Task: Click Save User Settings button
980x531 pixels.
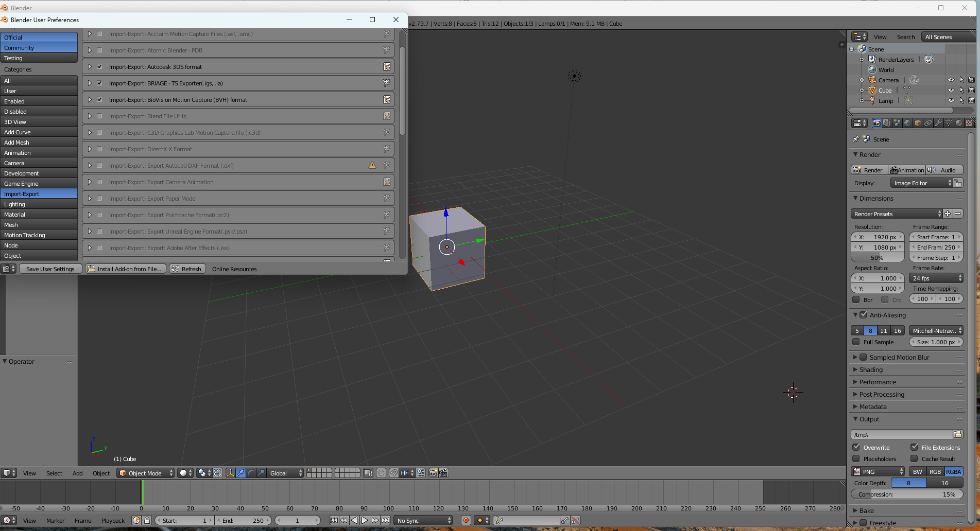Action: [50, 269]
